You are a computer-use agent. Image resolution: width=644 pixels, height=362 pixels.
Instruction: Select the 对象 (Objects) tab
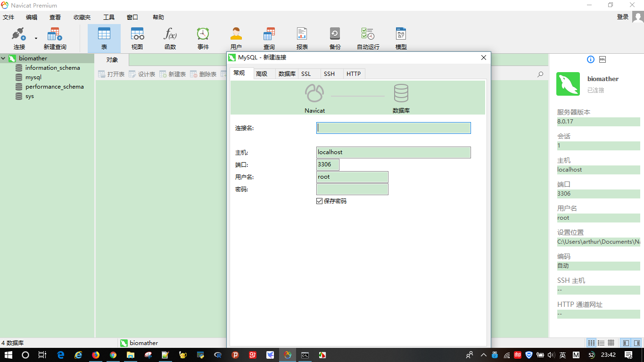coord(112,60)
